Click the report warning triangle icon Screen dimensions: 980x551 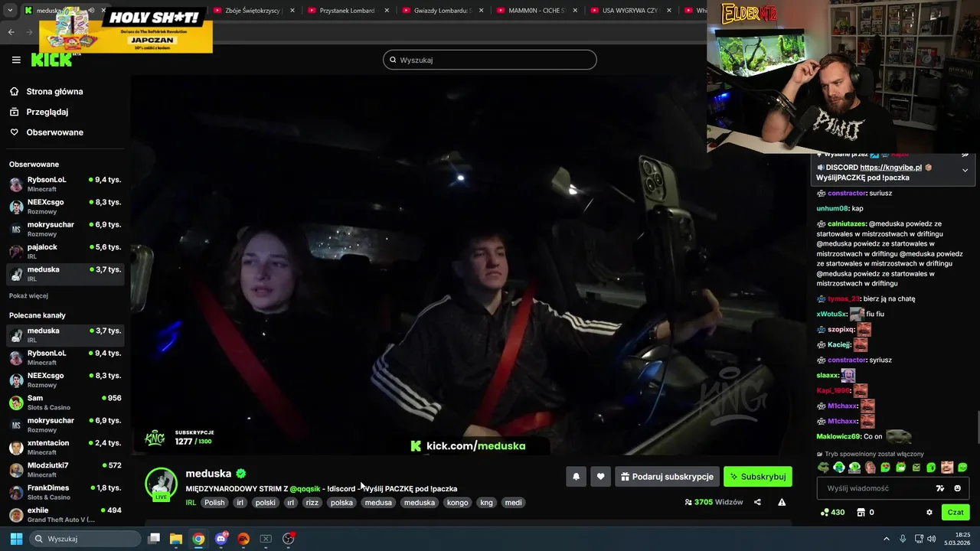782,502
